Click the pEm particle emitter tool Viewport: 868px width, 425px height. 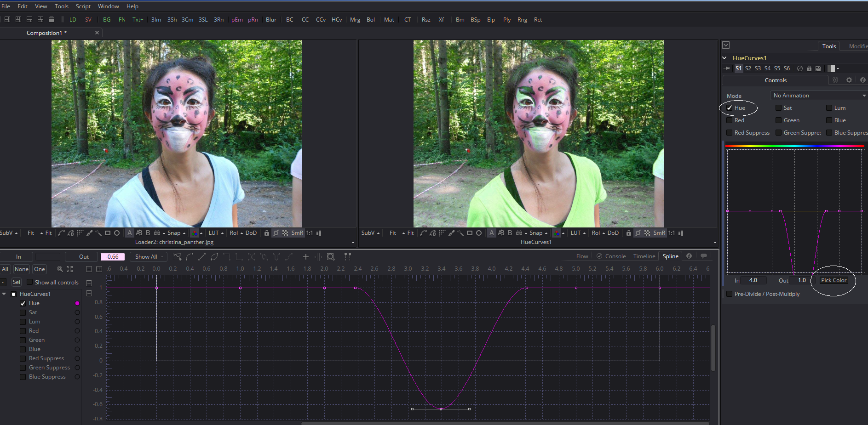click(x=237, y=20)
